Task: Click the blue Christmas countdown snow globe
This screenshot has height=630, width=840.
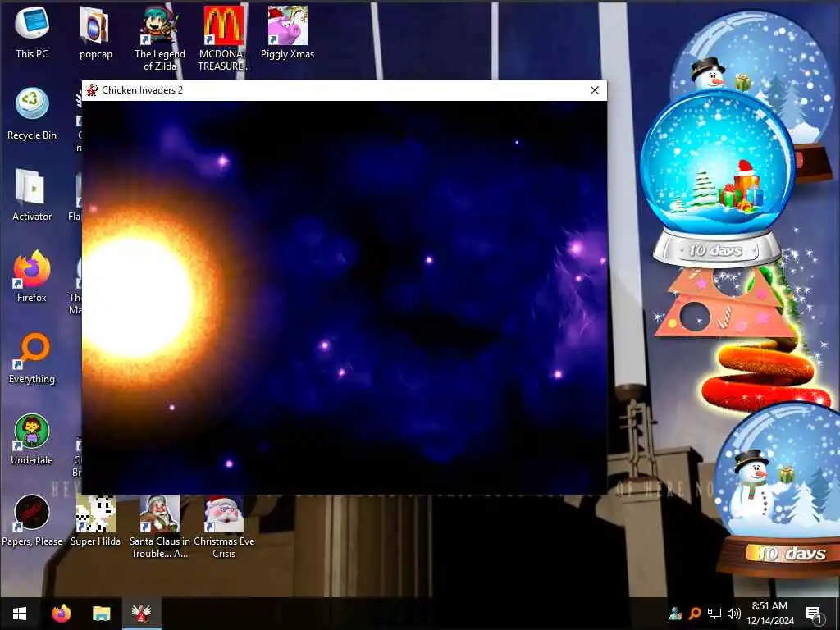Action: click(717, 177)
